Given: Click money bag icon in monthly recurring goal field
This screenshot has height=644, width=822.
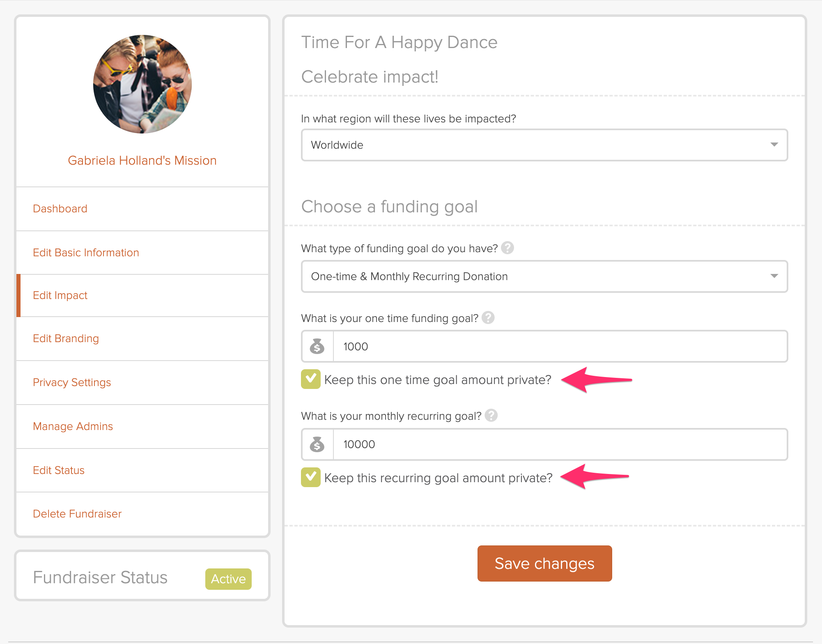Looking at the screenshot, I should [317, 444].
